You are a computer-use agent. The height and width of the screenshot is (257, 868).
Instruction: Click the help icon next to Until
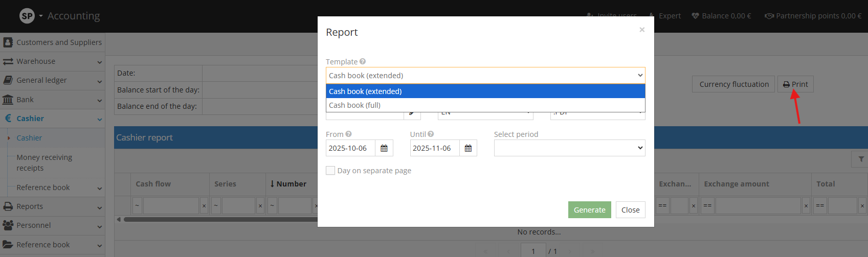[431, 134]
